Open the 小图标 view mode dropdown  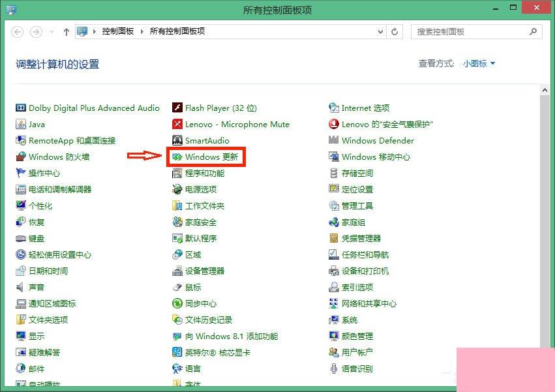[x=479, y=64]
